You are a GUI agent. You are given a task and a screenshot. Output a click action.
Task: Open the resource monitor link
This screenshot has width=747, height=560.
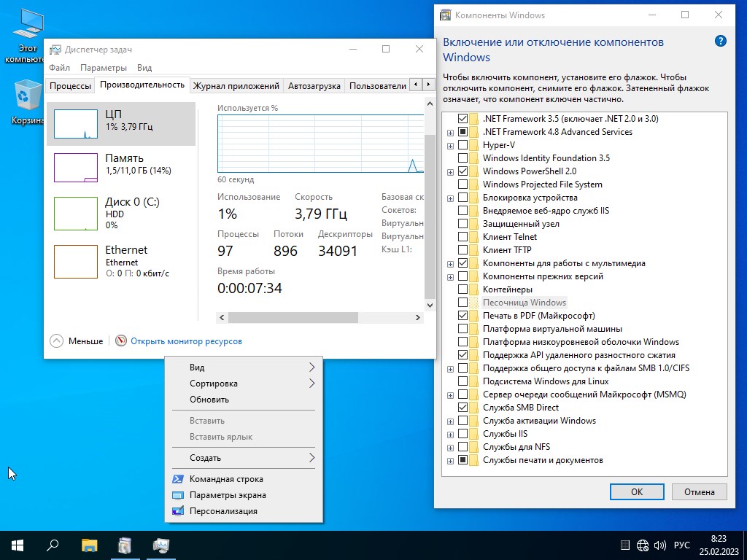pos(186,341)
